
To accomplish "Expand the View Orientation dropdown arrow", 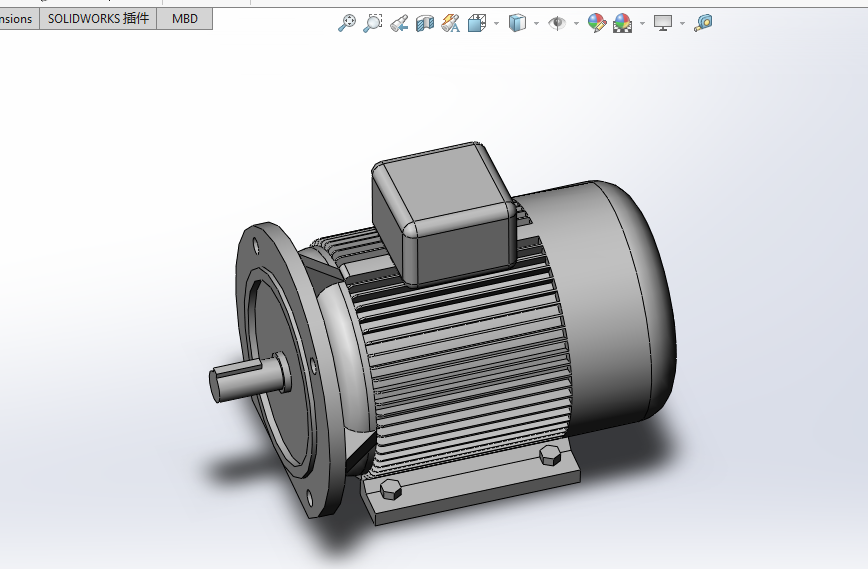I will 496,23.
